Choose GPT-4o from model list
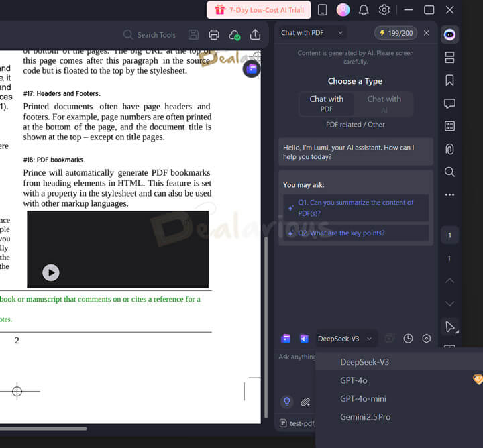Screen dimensions: 483x448 click(399, 380)
